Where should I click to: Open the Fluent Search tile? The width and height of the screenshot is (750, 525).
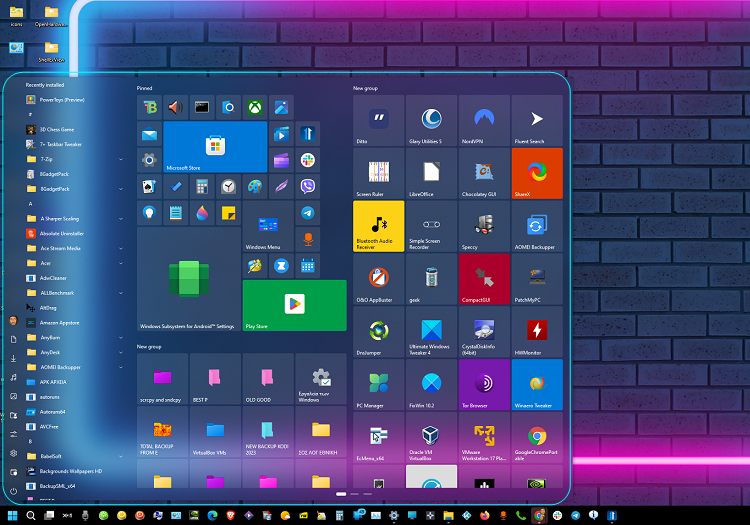(537, 120)
